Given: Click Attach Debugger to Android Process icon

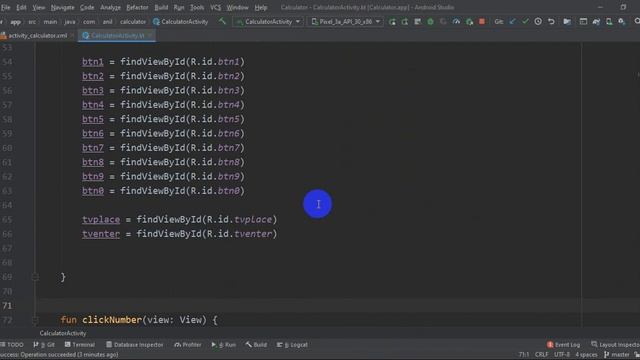Looking at the screenshot, I should pos(469,22).
